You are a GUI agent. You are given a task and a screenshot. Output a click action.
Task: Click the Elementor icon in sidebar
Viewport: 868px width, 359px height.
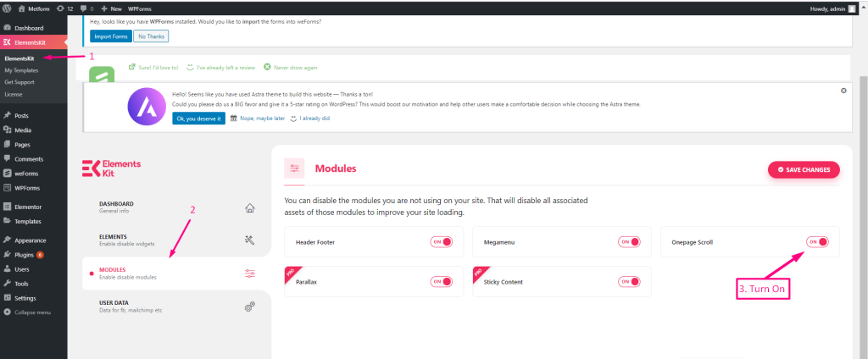pyautogui.click(x=7, y=207)
